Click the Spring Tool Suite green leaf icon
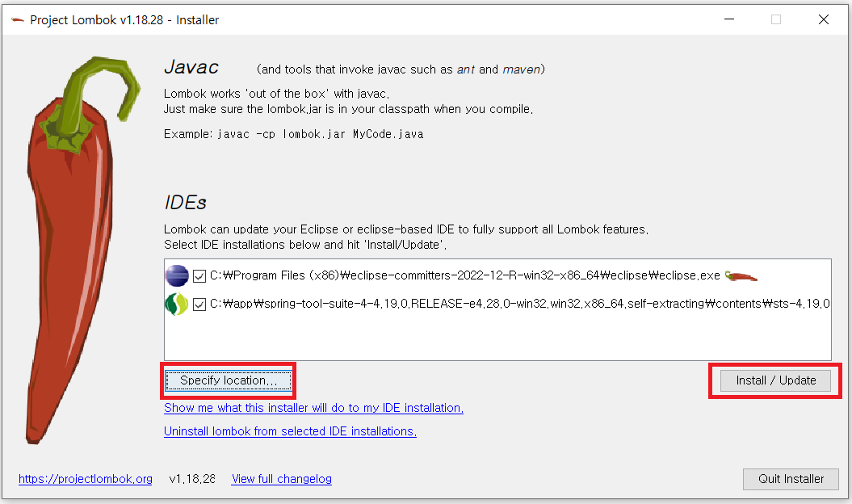This screenshot has width=852, height=504. [177, 304]
